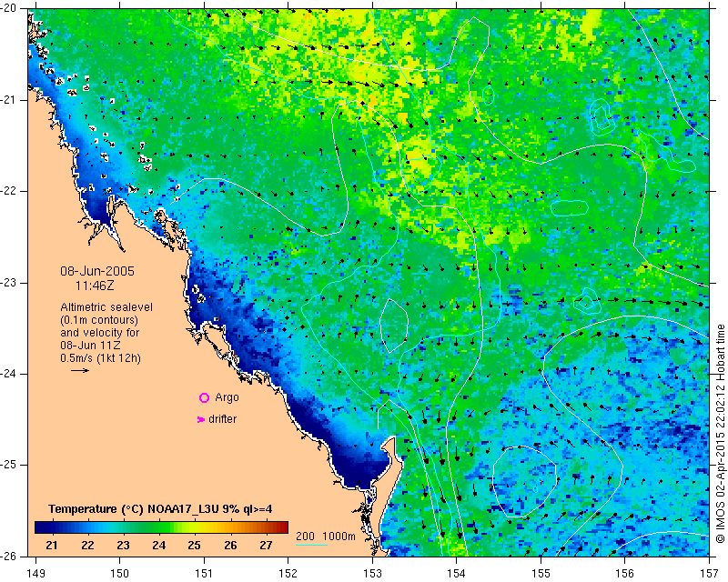The width and height of the screenshot is (728, 582).
Task: Click the 156 longitude axis label
Action: click(625, 574)
